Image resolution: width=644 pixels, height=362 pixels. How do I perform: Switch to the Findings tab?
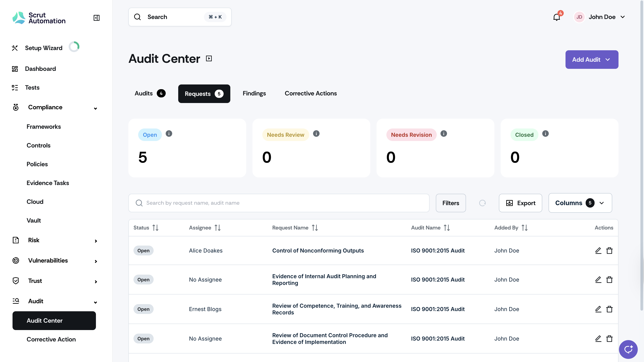pos(254,93)
